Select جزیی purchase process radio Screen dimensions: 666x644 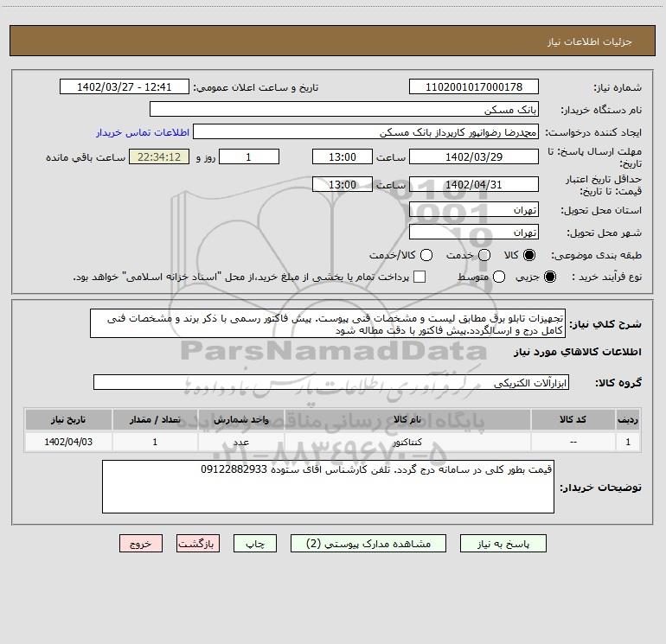tap(551, 277)
